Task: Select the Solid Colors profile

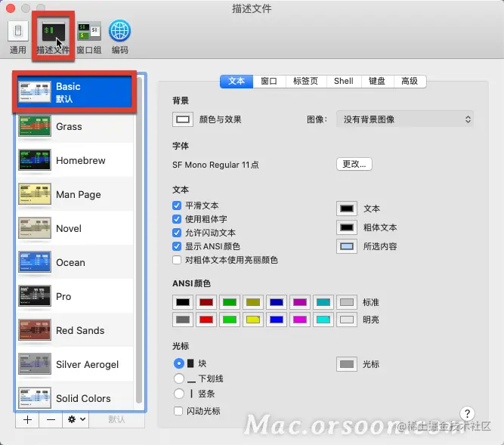Action: (76, 397)
